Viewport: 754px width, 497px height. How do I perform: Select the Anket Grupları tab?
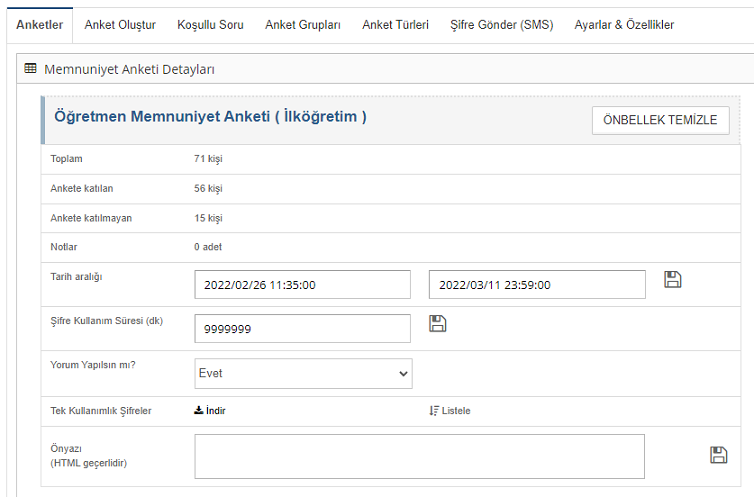point(303,24)
